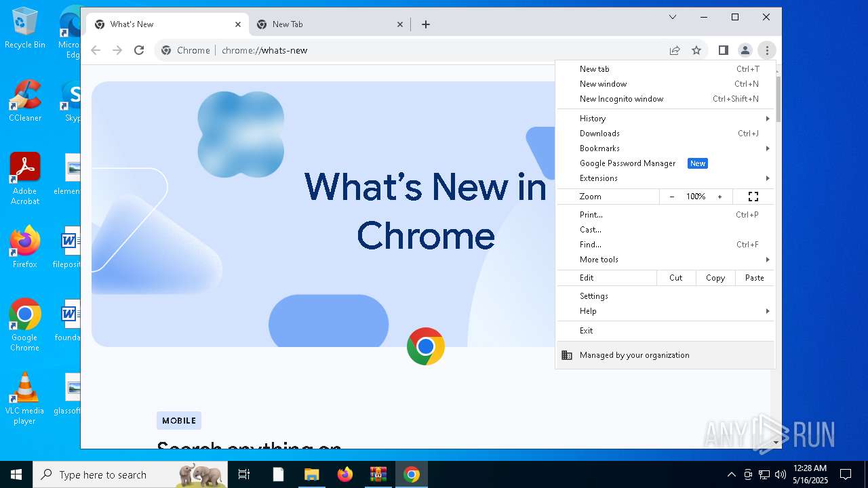Image resolution: width=868 pixels, height=488 pixels.
Task: Open WinRAR from the taskbar
Action: click(378, 474)
